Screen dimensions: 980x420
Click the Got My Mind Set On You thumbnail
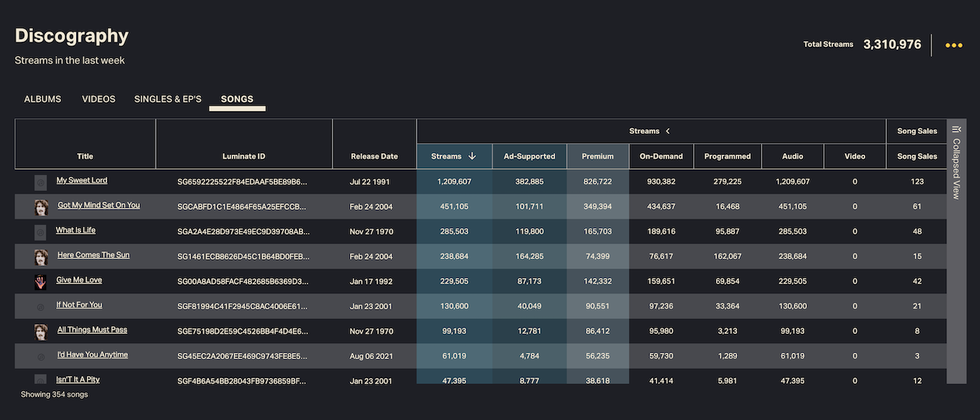(x=41, y=207)
